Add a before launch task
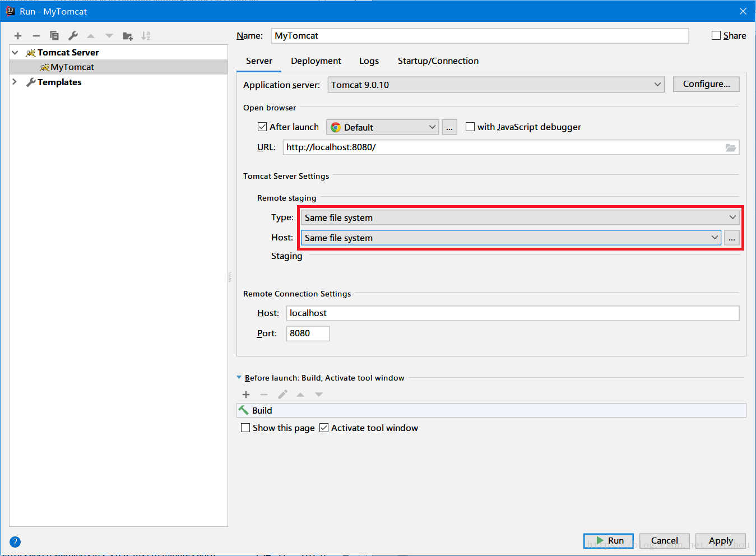The height and width of the screenshot is (556, 756). tap(246, 395)
